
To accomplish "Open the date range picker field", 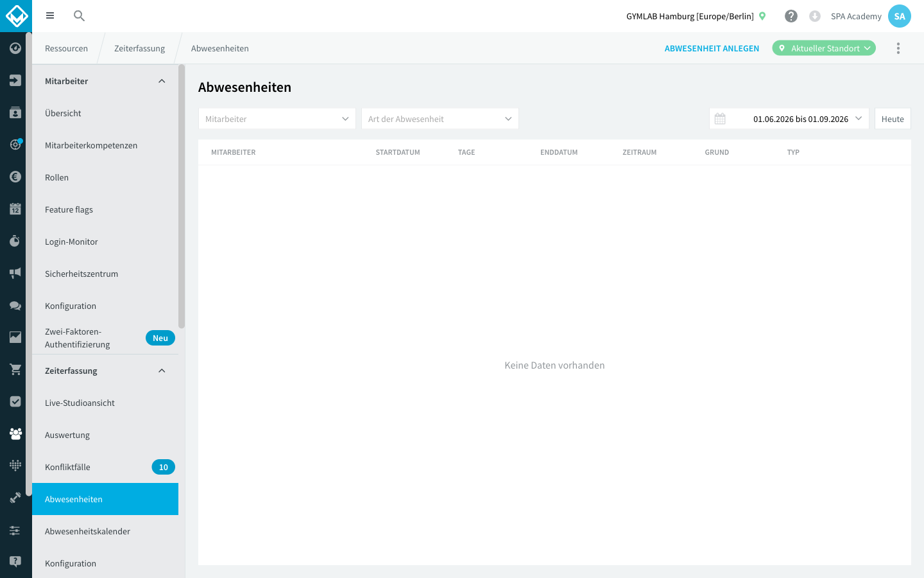I will click(789, 119).
